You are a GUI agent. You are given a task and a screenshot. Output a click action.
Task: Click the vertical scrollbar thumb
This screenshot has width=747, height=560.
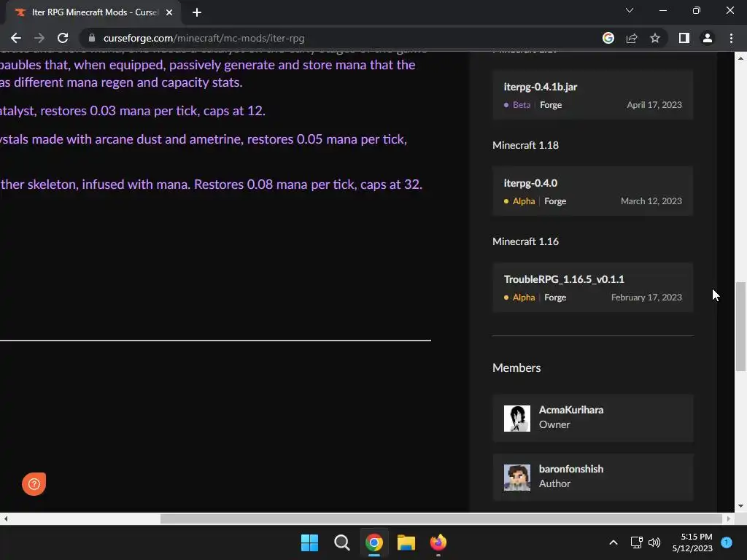pyautogui.click(x=740, y=326)
